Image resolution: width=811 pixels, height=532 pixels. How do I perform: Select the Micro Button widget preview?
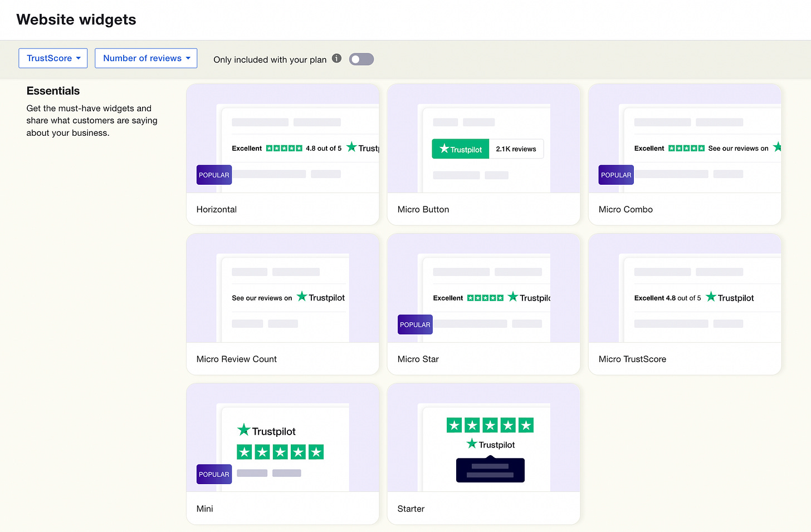click(x=483, y=139)
